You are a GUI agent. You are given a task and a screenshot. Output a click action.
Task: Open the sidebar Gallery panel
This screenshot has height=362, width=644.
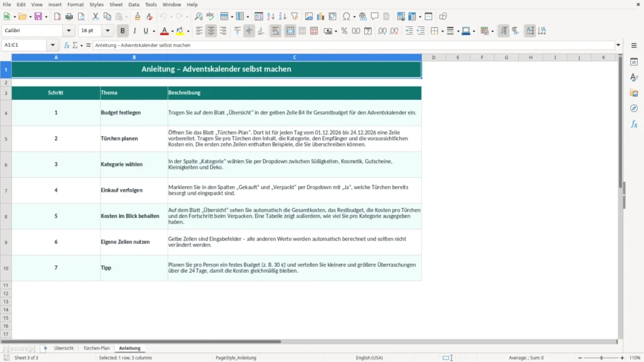(x=634, y=93)
